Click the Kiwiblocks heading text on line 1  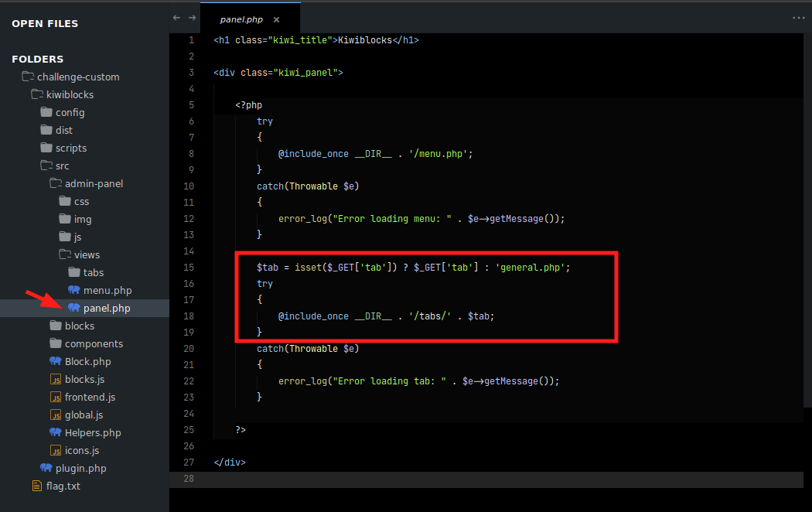tap(365, 40)
